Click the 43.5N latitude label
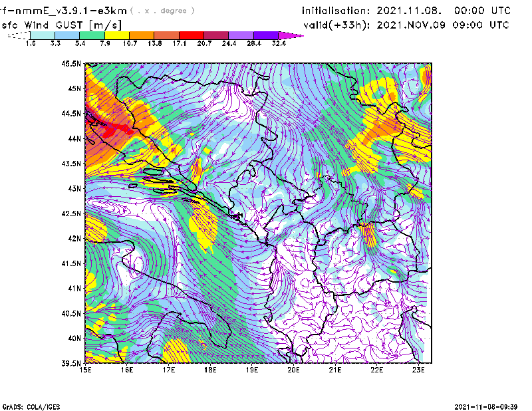532x411 pixels. pyautogui.click(x=71, y=163)
